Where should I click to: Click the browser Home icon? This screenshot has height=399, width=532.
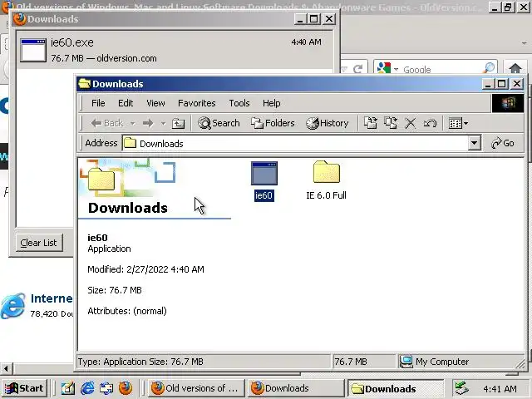515,68
